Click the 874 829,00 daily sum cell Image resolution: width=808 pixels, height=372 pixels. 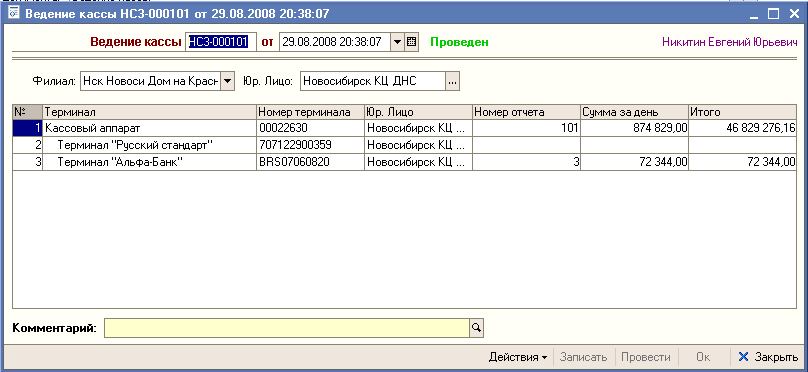(634, 128)
